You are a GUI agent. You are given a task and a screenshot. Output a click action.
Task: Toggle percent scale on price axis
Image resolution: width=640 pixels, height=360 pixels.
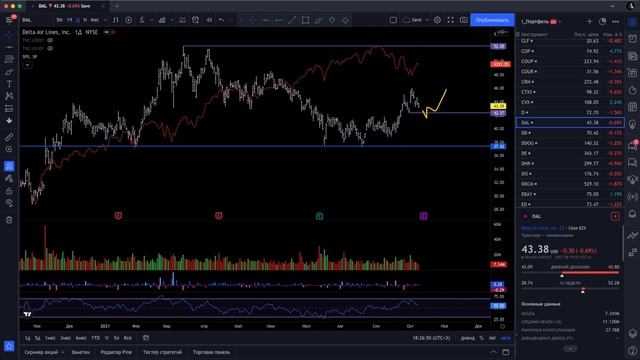[481, 338]
